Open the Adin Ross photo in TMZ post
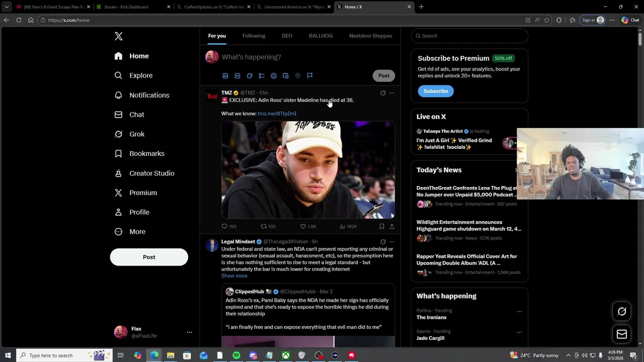The image size is (644, 362). click(x=308, y=170)
